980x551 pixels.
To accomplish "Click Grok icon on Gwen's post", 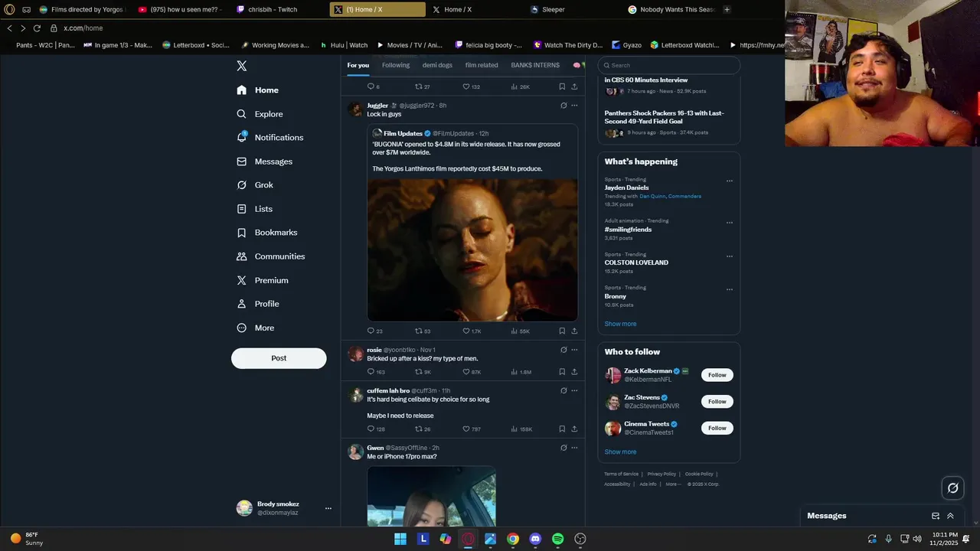I will [563, 448].
